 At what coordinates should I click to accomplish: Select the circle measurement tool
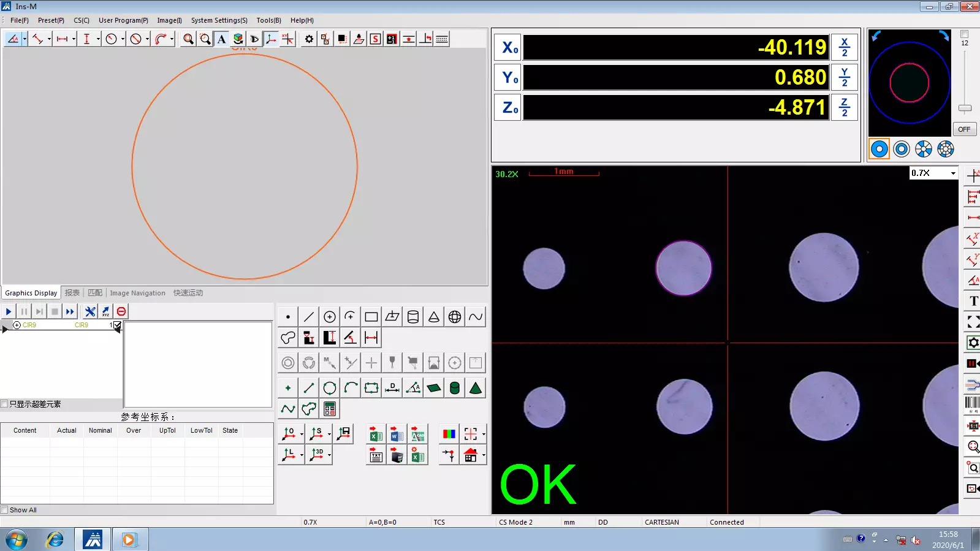(x=329, y=317)
